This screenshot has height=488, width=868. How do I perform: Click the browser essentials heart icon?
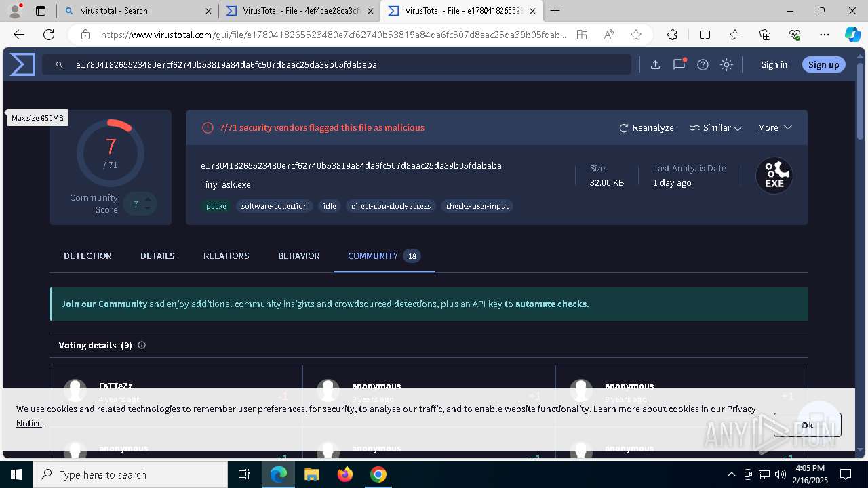[795, 35]
